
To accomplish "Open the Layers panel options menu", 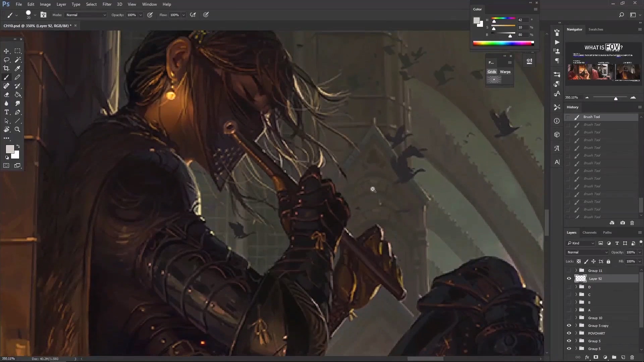I will point(640,233).
